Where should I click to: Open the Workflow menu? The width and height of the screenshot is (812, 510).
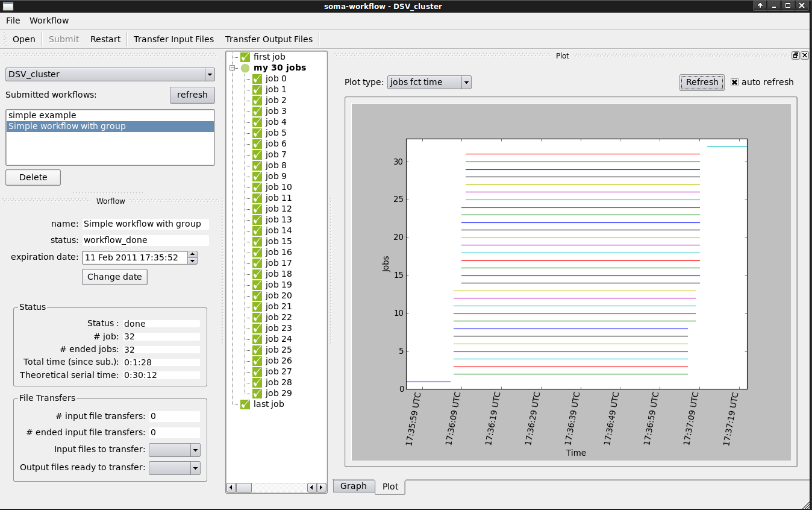(49, 20)
